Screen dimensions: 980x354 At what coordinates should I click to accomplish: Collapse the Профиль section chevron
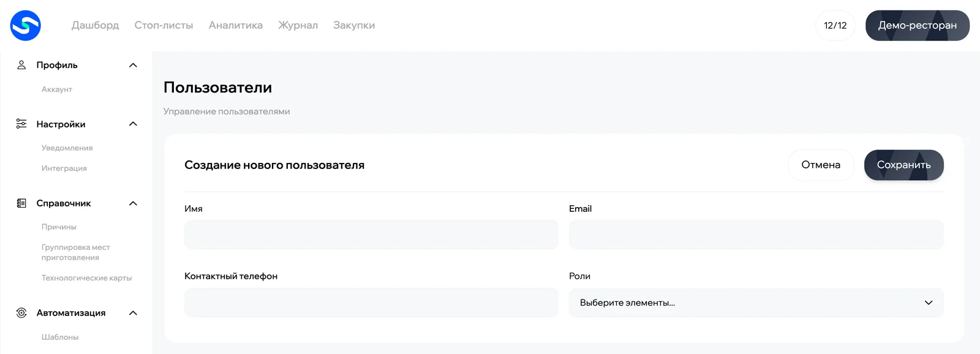[133, 65]
